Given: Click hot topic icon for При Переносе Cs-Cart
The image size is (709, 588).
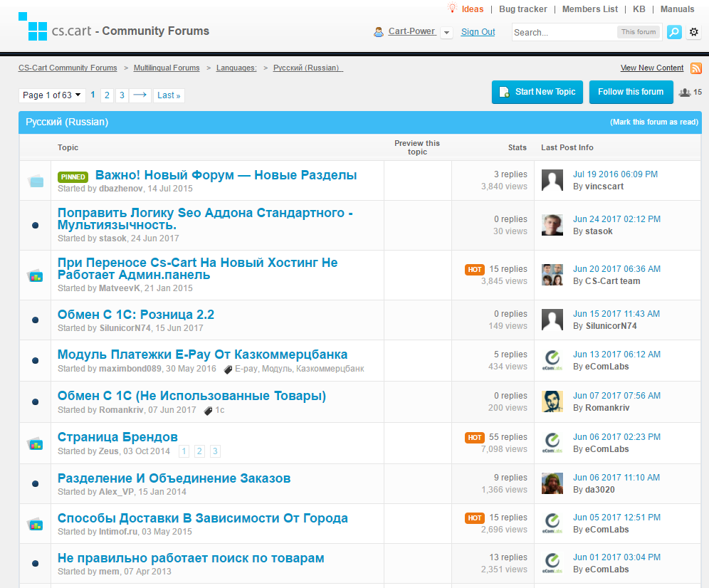Looking at the screenshot, I should 36,275.
